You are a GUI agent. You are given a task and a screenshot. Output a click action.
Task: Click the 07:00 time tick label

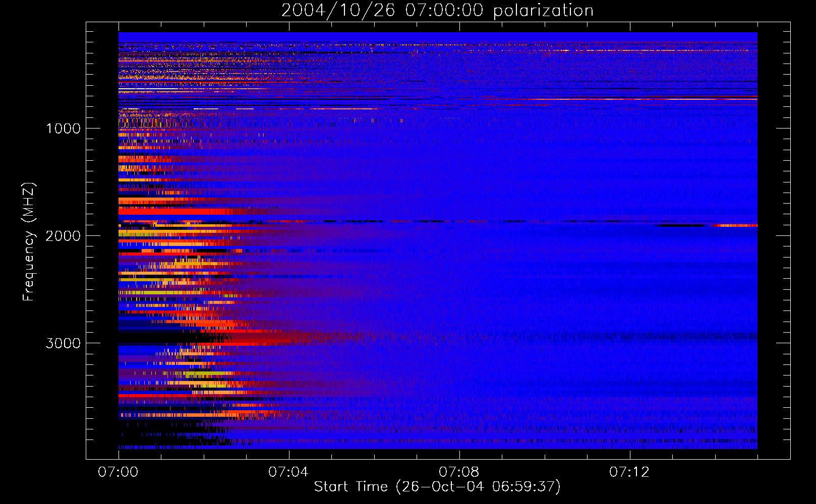[x=118, y=472]
